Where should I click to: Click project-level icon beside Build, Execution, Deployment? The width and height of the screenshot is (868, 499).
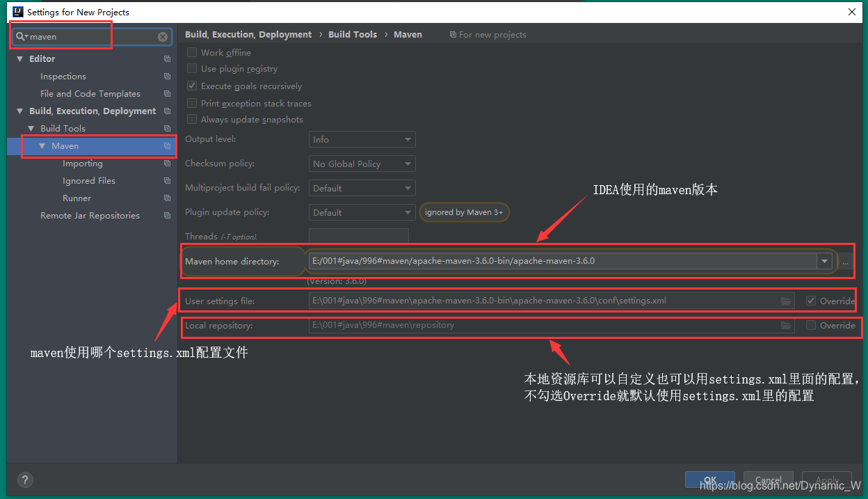pyautogui.click(x=167, y=111)
